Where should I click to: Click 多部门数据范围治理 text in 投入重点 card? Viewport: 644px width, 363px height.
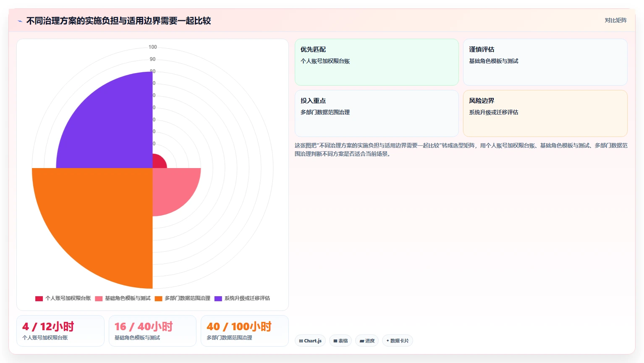click(325, 112)
